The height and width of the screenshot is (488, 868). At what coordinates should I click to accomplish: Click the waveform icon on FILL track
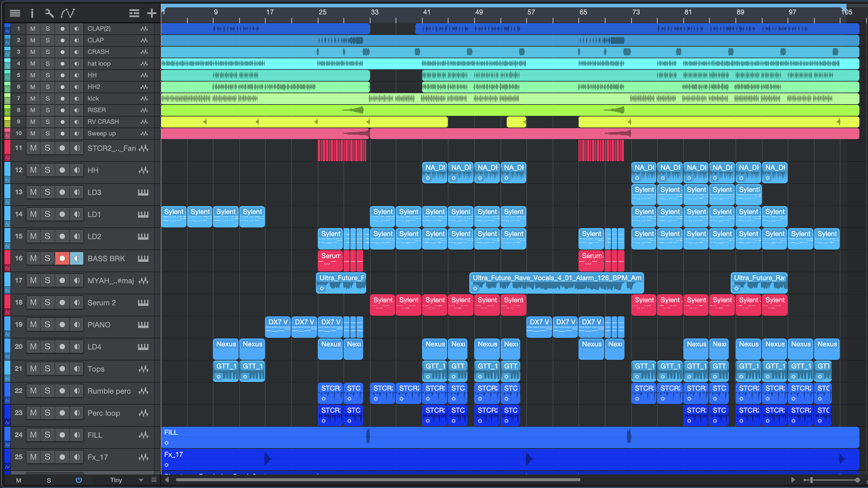tap(144, 435)
